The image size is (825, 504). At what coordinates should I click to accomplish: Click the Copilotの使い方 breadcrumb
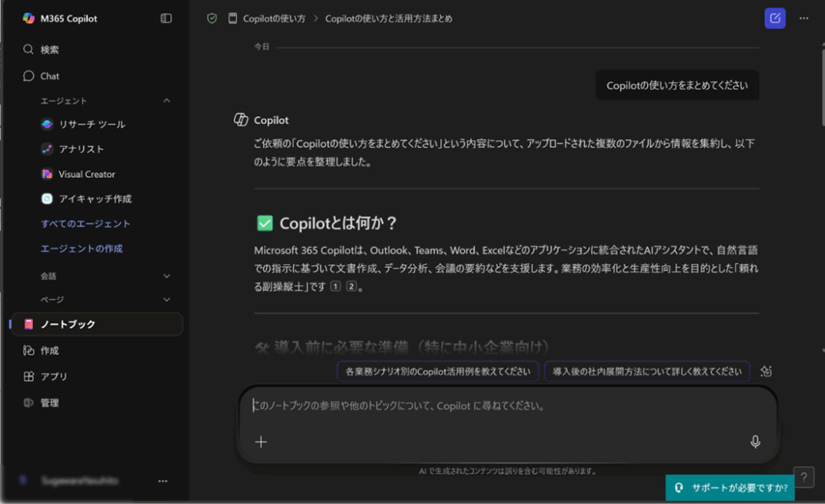click(x=274, y=19)
